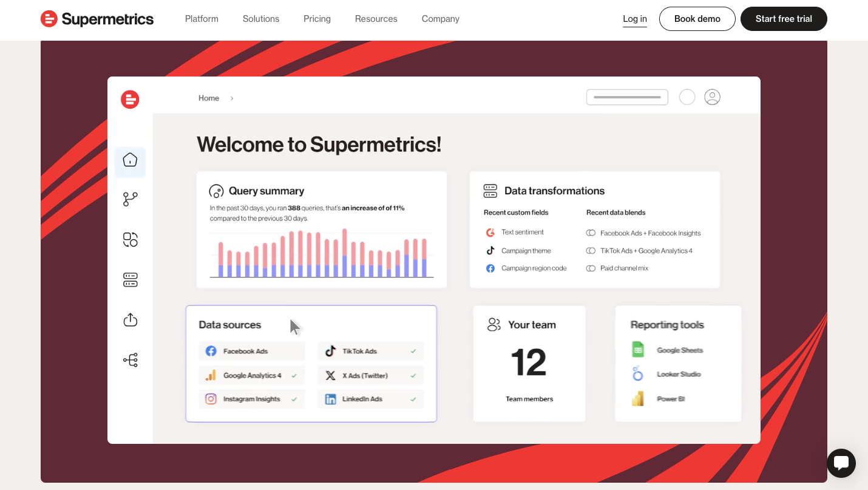Open the user profile avatar icon
Viewport: 868px width, 490px height.
[x=712, y=97]
